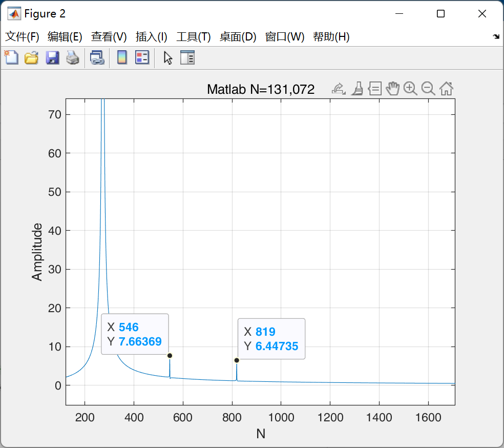
Task: Open the 插入(I) menu
Action: coord(152,37)
